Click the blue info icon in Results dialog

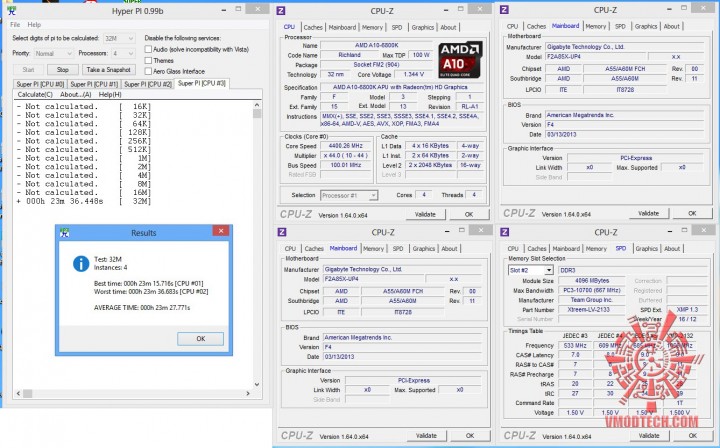[x=81, y=263]
